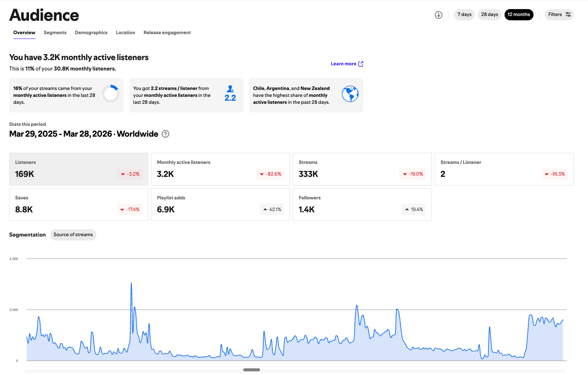This screenshot has width=588, height=375.
Task: Click the streams per listener person icon
Action: (230, 89)
